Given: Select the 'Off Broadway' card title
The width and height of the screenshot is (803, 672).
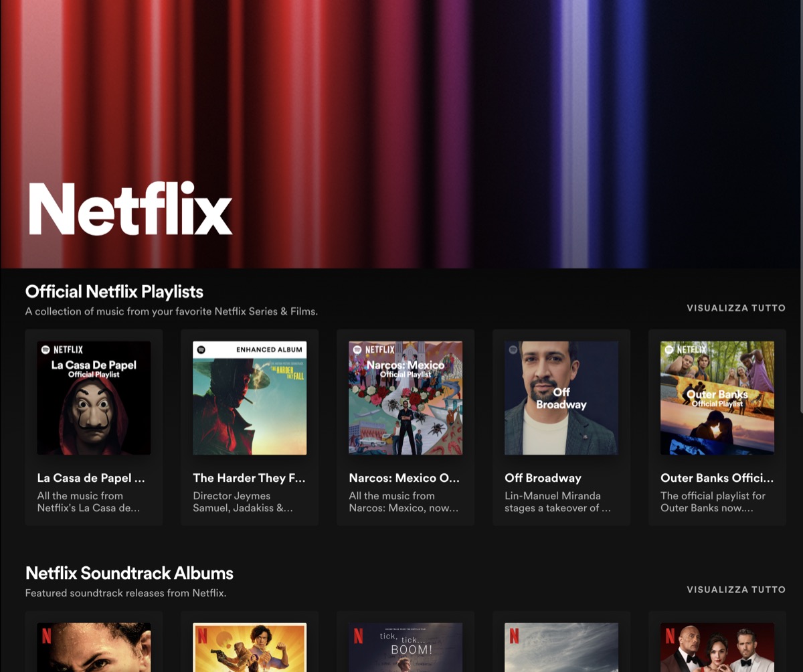Looking at the screenshot, I should [543, 478].
